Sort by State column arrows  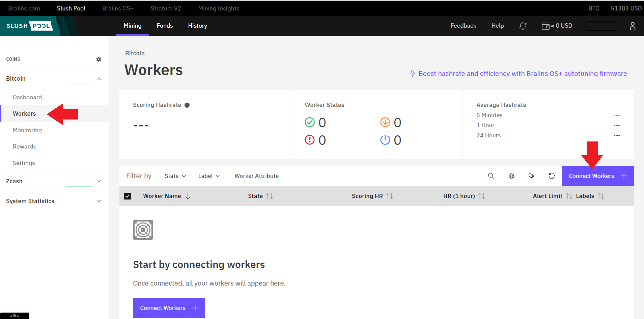click(270, 196)
